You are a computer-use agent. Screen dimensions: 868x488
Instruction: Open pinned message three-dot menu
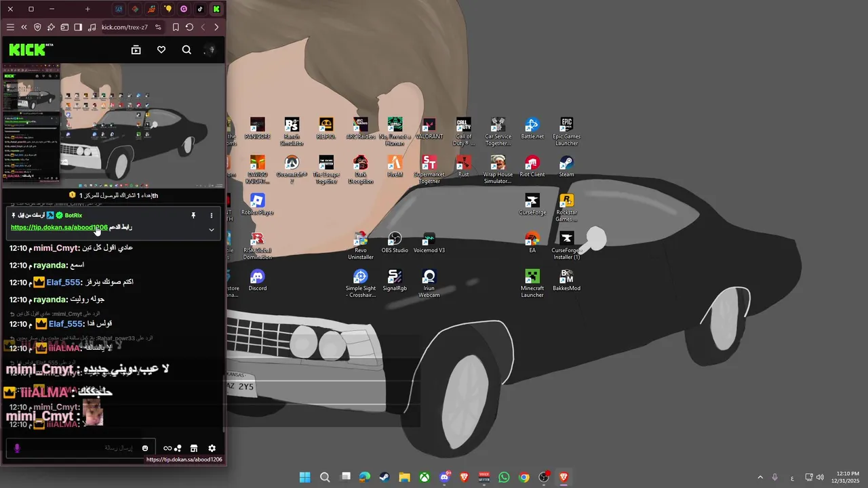(x=212, y=216)
